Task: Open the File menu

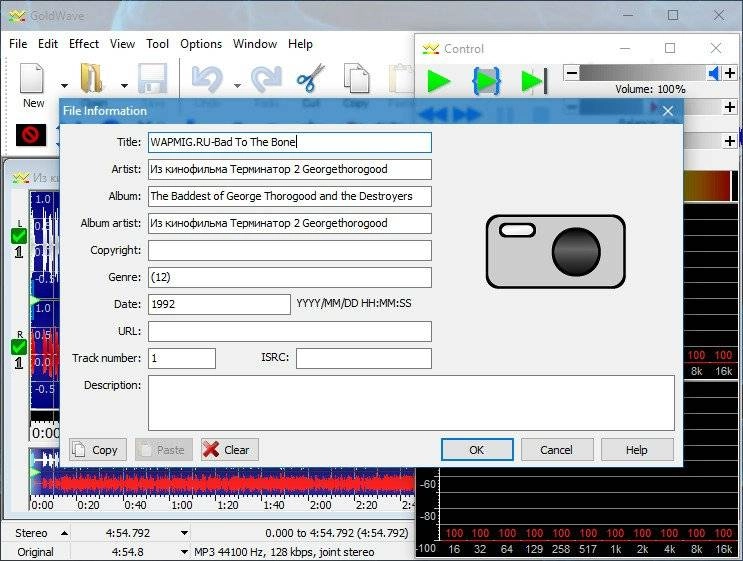Action: click(18, 44)
